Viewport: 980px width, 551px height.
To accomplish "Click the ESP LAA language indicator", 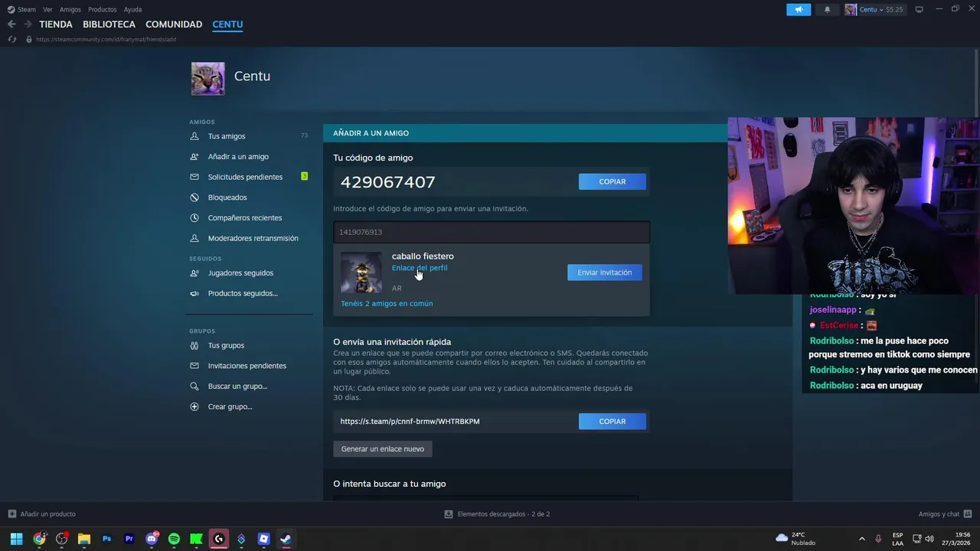I will coord(897,539).
